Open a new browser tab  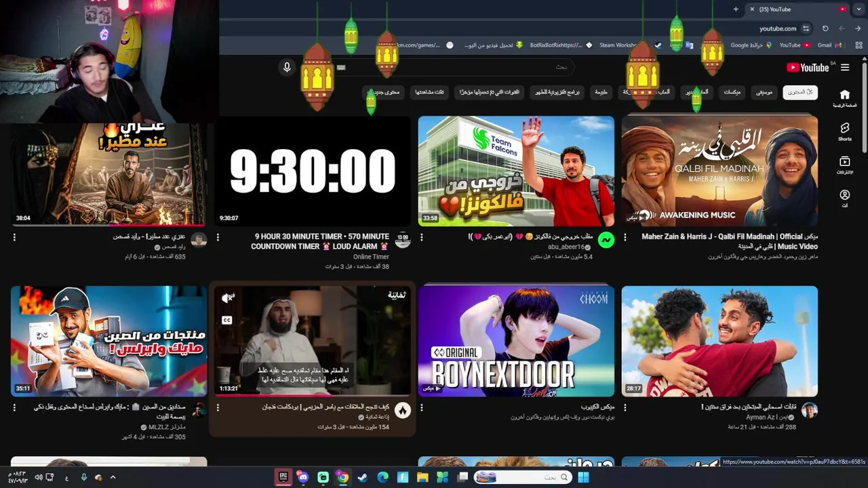pyautogui.click(x=736, y=9)
